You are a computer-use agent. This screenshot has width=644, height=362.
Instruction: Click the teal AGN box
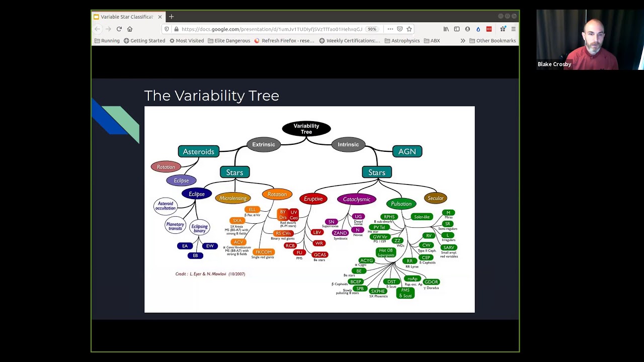click(407, 151)
